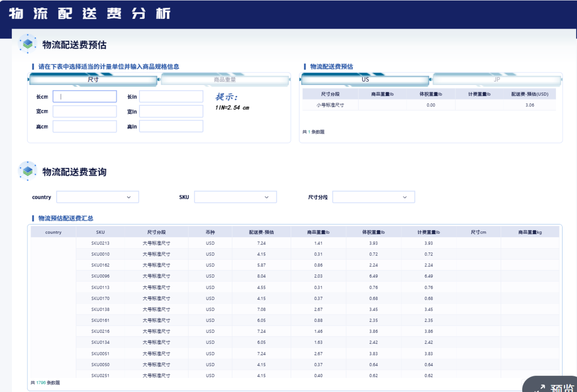Screen dimensions: 577x392
Task: Select the JP tab
Action: pyautogui.click(x=497, y=80)
